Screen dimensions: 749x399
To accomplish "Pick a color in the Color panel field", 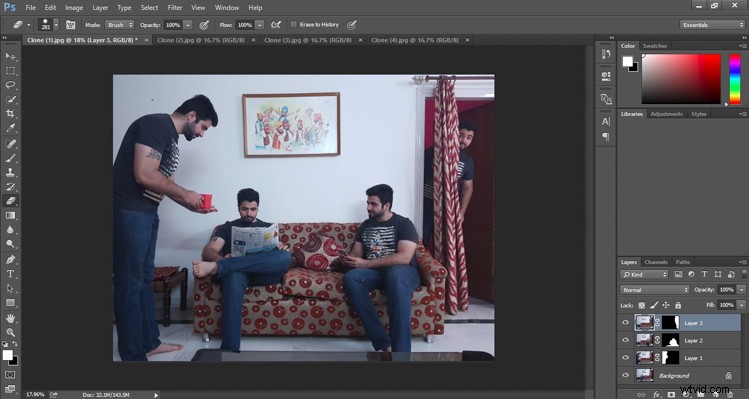I will click(681, 79).
